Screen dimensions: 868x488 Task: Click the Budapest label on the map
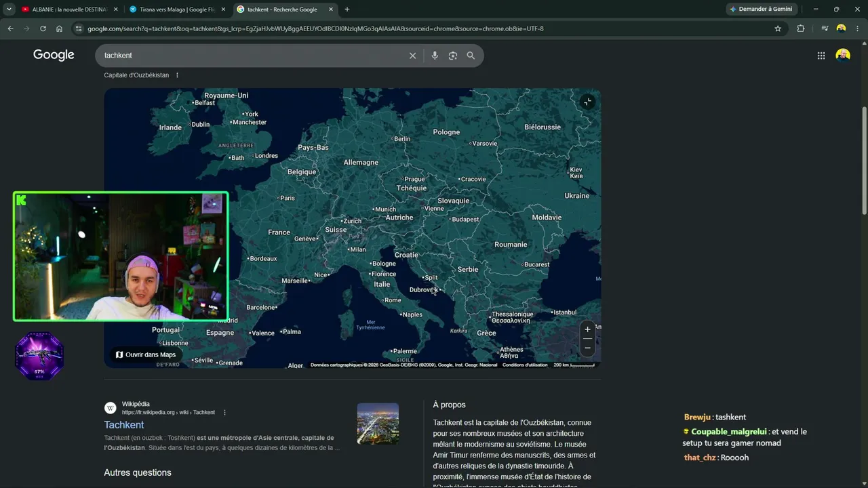[465, 219]
